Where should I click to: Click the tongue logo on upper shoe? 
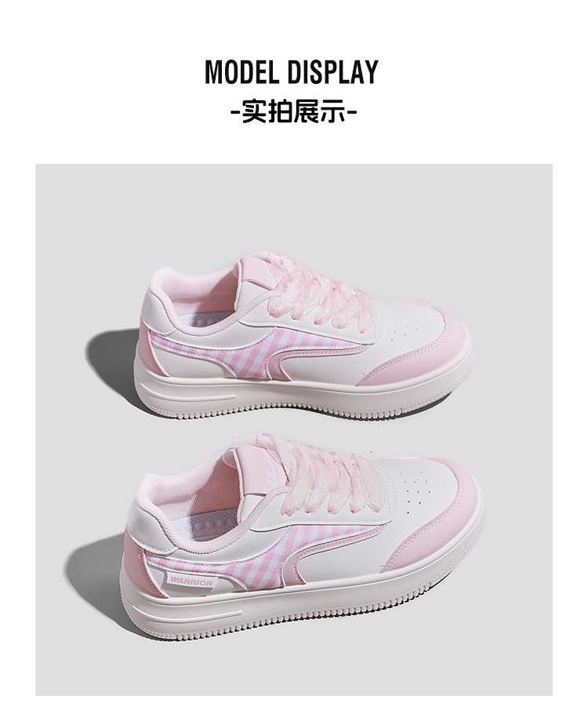267,277
